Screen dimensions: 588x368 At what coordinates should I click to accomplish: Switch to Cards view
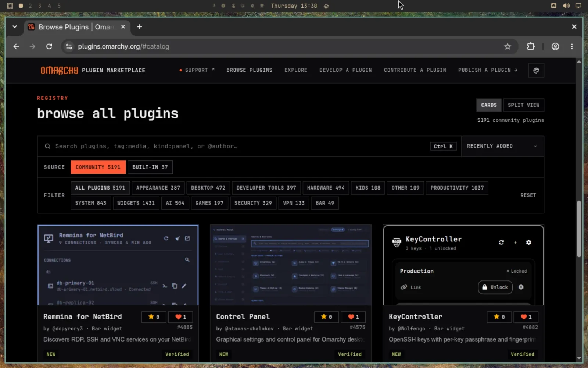click(489, 105)
